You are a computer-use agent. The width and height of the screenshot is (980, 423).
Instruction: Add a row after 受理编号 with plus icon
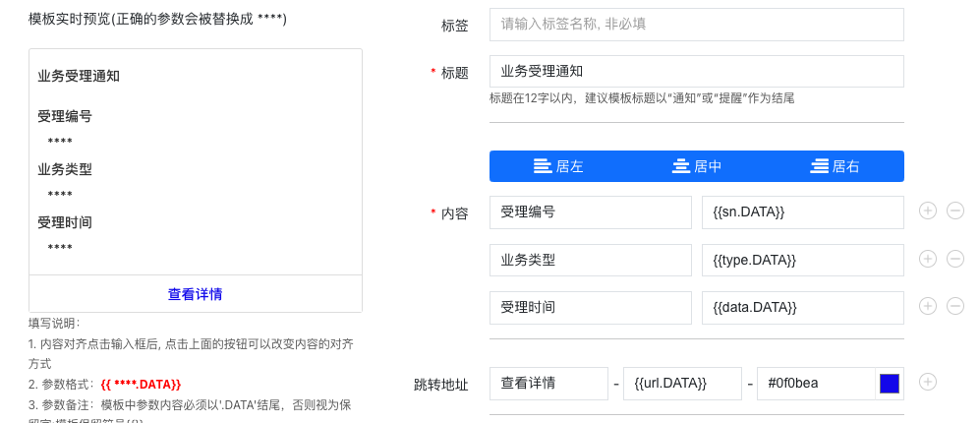pos(928,211)
